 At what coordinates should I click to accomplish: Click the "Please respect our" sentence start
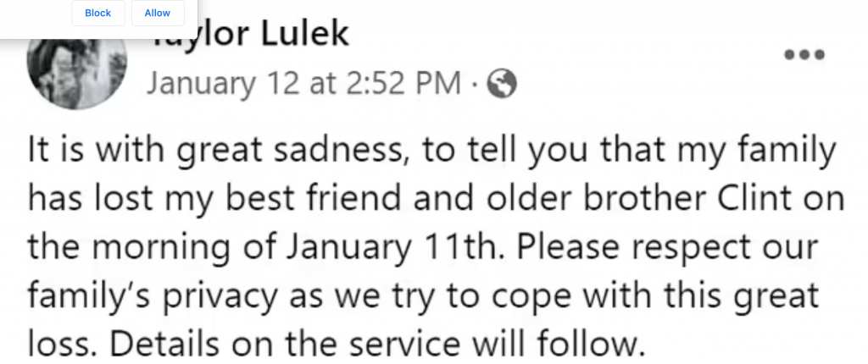tap(668, 248)
